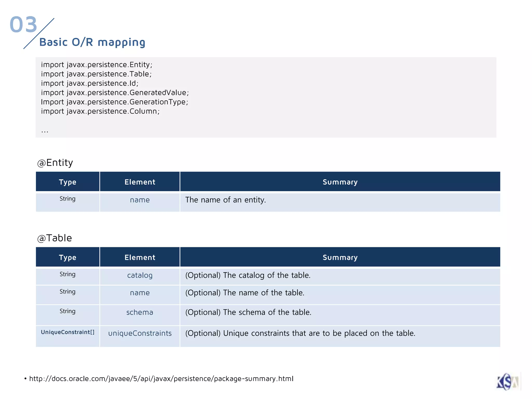The height and width of the screenshot is (399, 532).
Task: Select the 'import javax.persistence.Id;' line
Action: [90, 83]
